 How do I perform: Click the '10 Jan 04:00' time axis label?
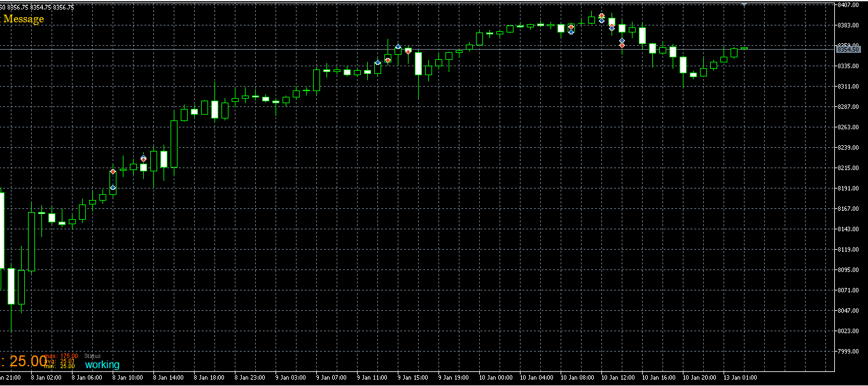[536, 378]
